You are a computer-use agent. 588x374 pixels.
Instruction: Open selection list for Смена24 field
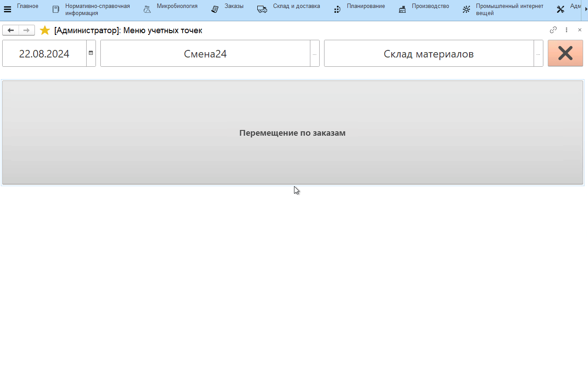coord(314,54)
